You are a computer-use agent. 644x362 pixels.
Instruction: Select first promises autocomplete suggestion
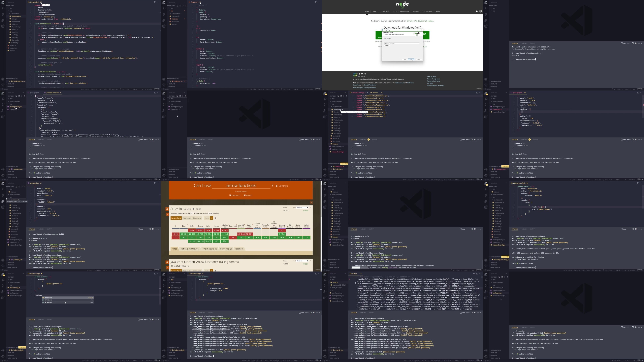(68, 298)
